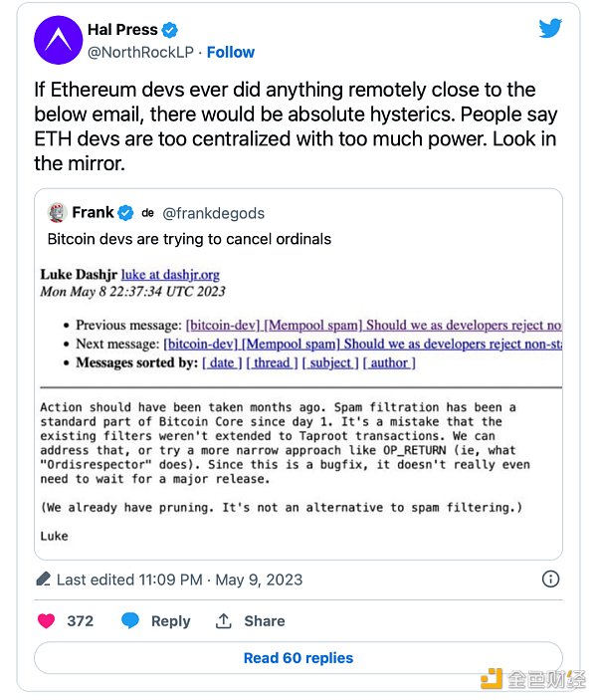The height and width of the screenshot is (700, 597).
Task: Sort messages by author
Action: click(389, 362)
